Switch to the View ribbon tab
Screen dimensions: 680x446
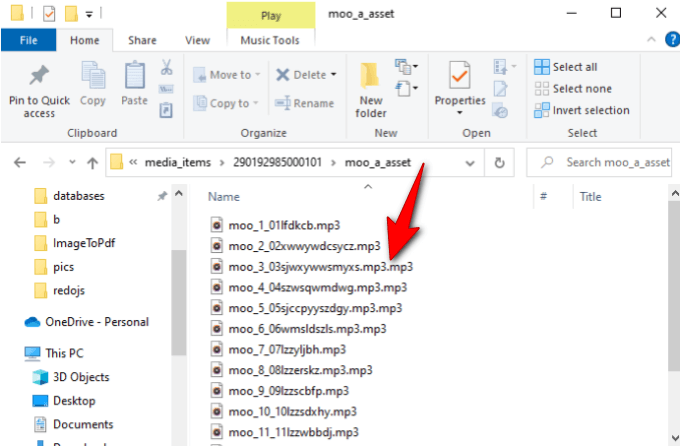(x=197, y=40)
